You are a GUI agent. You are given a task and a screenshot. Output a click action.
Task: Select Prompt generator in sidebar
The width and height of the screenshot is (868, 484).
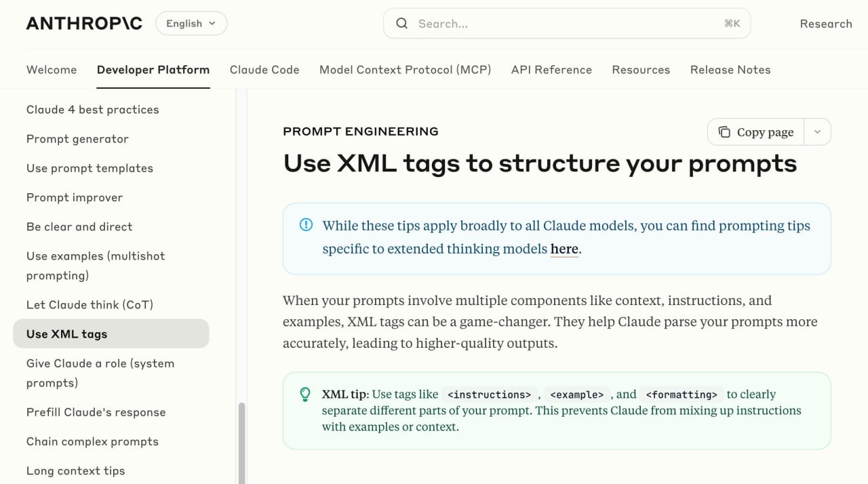tap(77, 139)
